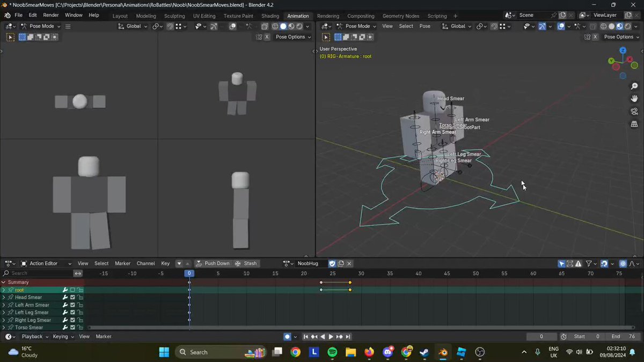Click the zoom magnifier gizmo in 3D viewport

pos(634,86)
